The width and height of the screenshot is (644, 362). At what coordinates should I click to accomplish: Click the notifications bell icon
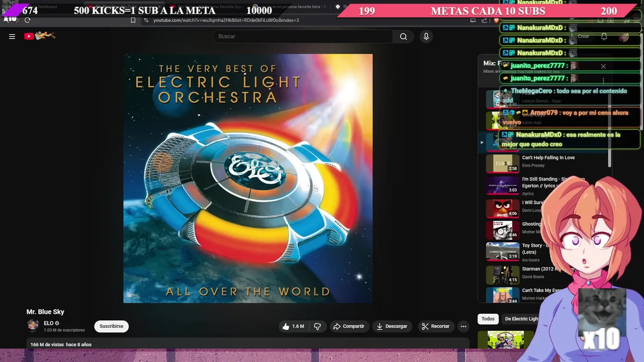604,36
